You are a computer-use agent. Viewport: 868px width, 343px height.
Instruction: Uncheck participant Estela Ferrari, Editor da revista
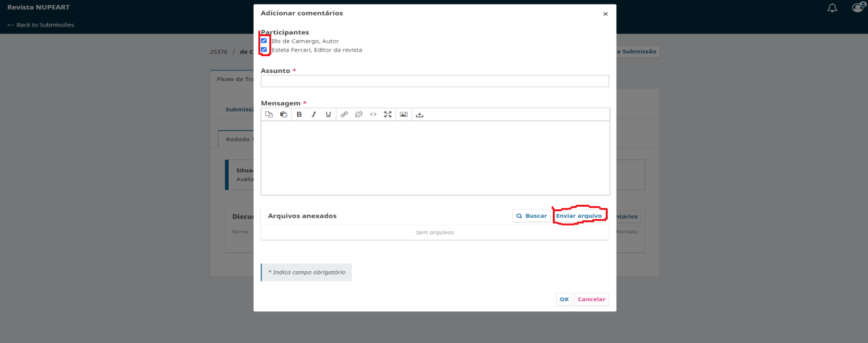click(x=264, y=49)
